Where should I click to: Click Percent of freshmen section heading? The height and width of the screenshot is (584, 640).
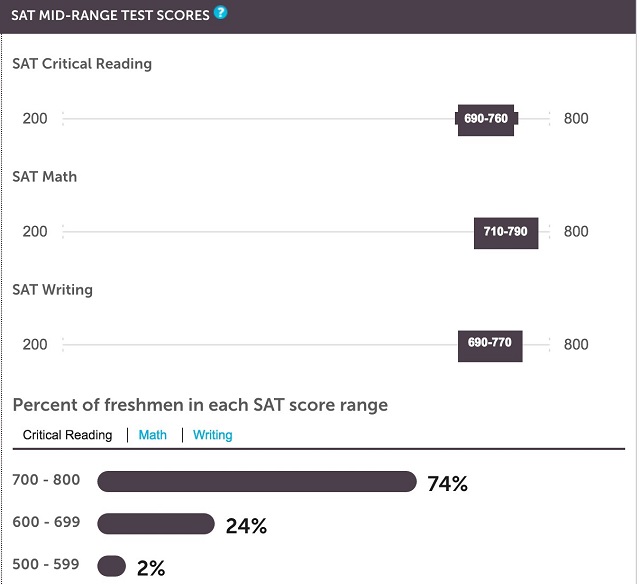click(x=200, y=405)
